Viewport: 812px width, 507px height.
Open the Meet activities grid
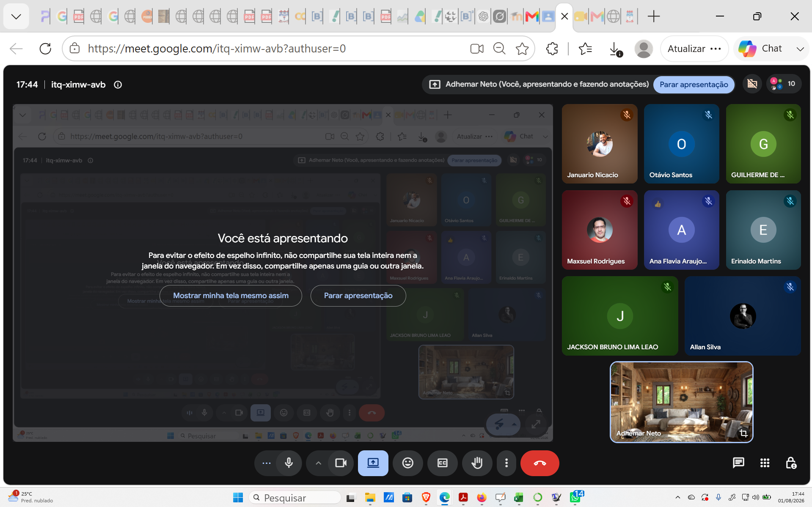pyautogui.click(x=765, y=463)
